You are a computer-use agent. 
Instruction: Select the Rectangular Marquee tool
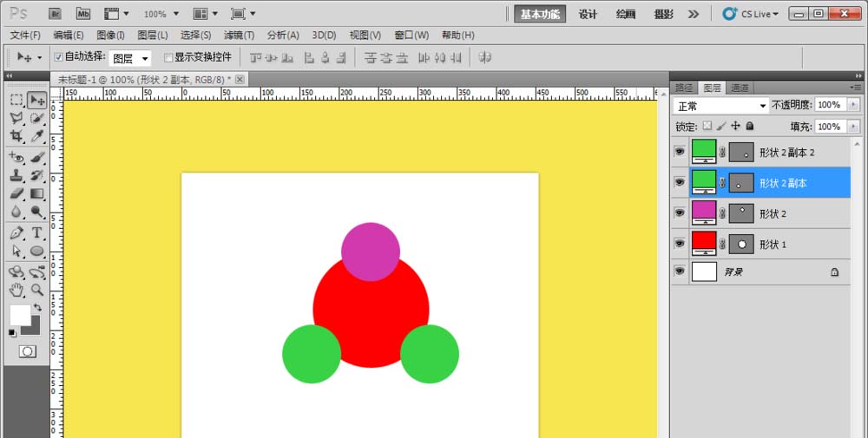point(16,100)
